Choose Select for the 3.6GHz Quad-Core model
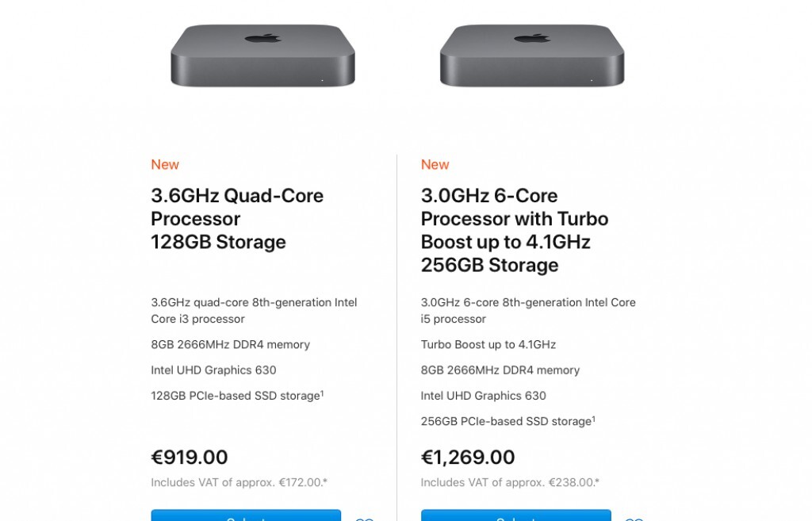Screen dimensions: 812x521 click(x=246, y=515)
